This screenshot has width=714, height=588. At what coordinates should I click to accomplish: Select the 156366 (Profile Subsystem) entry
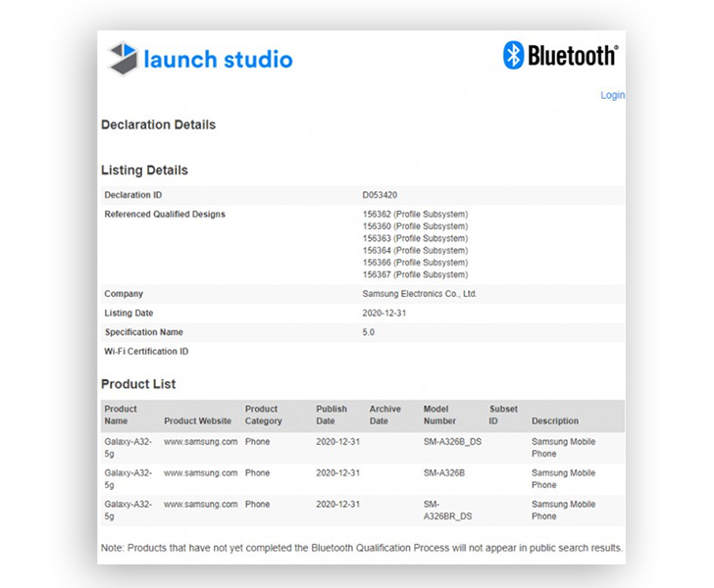coord(415,262)
